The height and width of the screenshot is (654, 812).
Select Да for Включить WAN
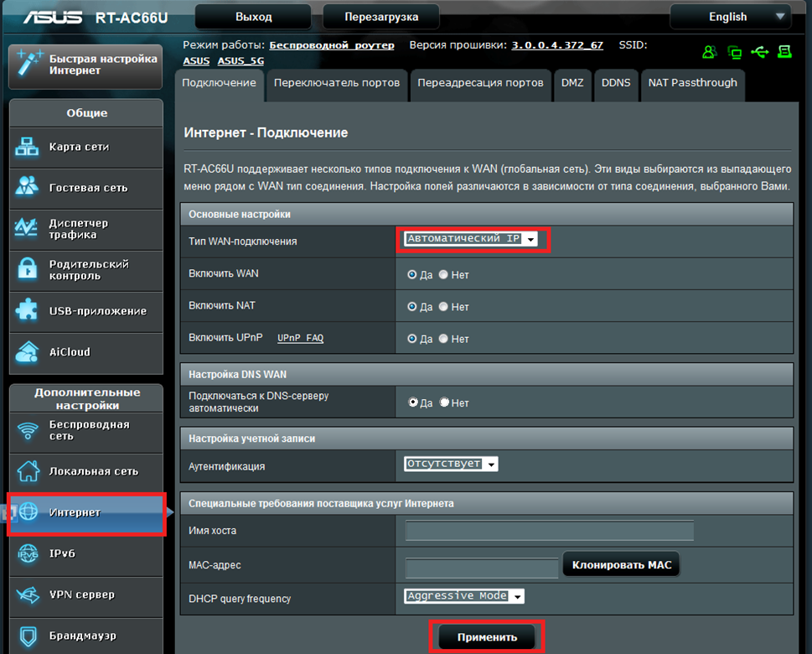point(412,275)
